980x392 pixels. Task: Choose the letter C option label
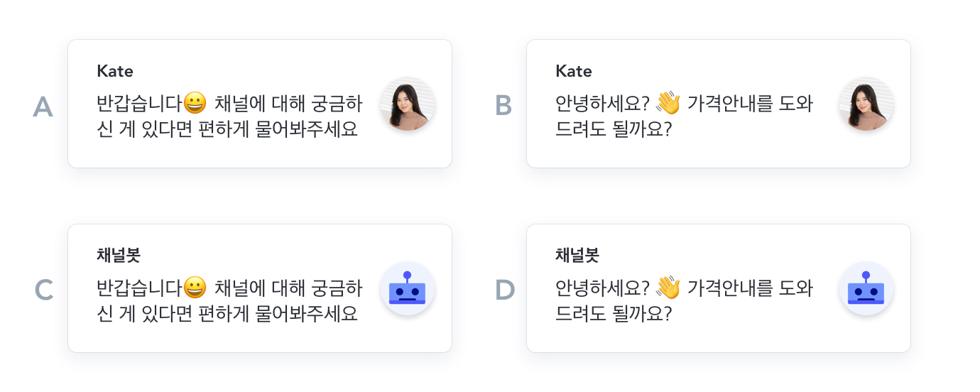point(43,290)
